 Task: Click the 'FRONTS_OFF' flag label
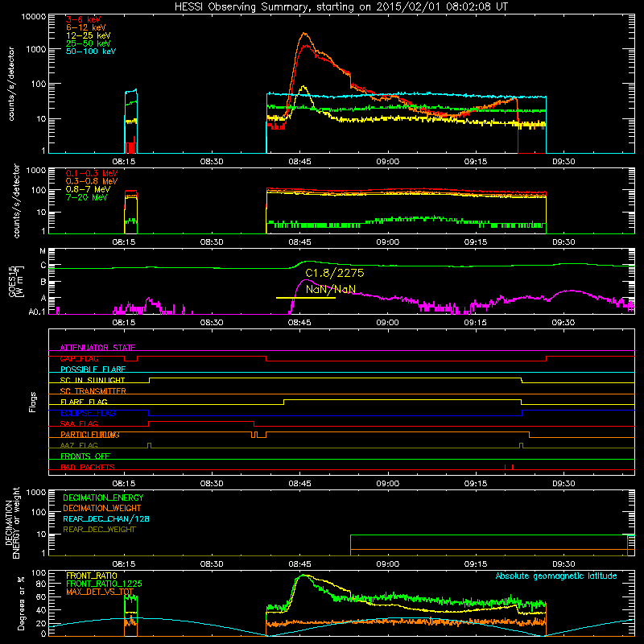tap(85, 456)
